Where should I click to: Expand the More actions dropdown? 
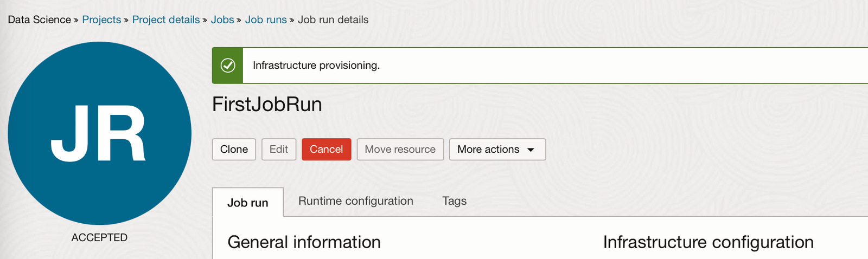[x=497, y=150]
